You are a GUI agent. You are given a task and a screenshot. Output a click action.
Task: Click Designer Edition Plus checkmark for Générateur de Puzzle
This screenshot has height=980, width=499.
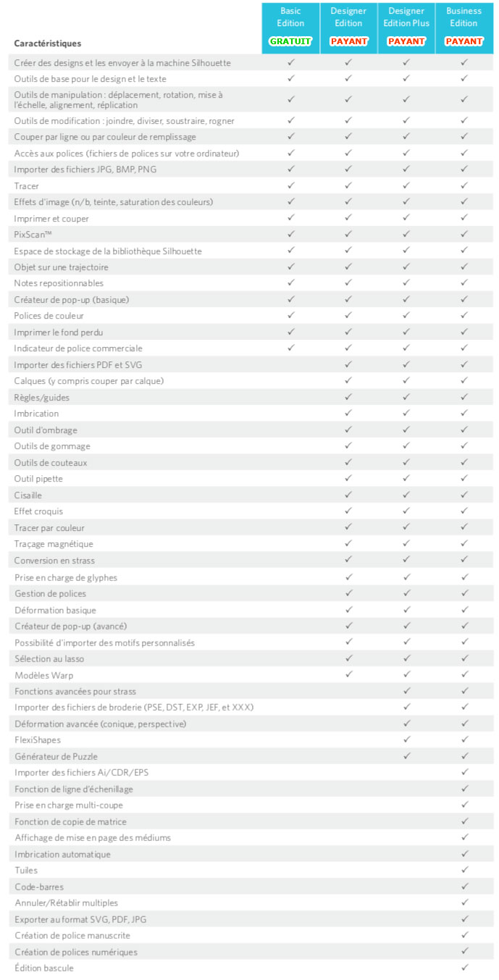[x=406, y=755]
